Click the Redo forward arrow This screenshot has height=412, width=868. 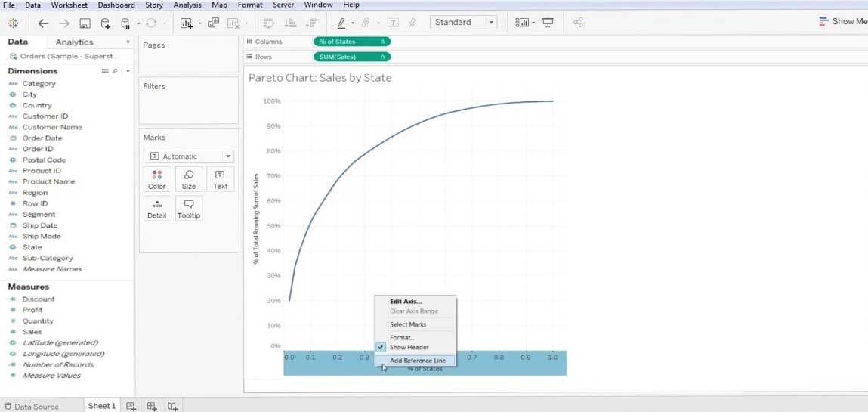click(64, 23)
